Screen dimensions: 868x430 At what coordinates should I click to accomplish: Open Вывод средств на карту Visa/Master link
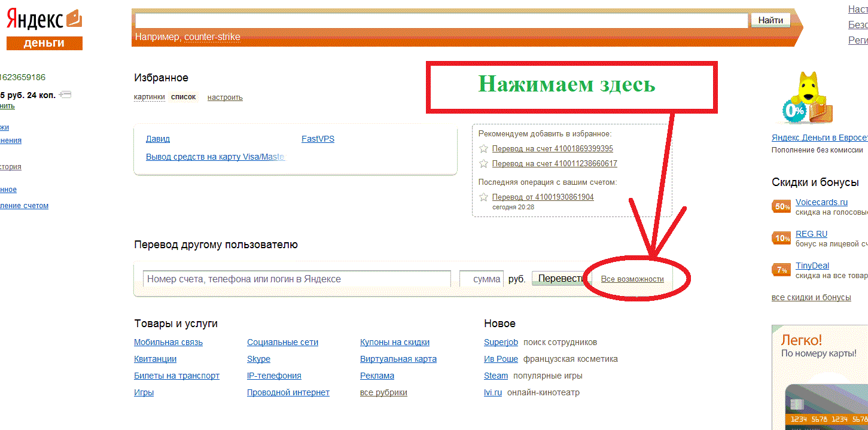click(x=215, y=157)
